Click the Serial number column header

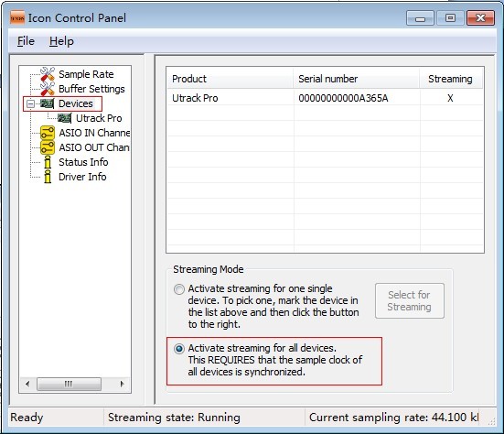pyautogui.click(x=356, y=79)
